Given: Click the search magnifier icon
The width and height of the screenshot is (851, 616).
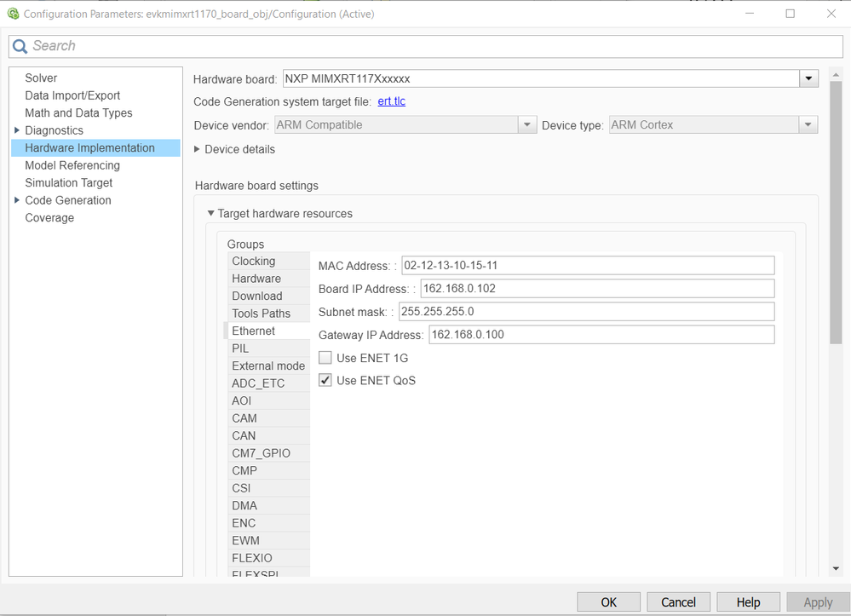Looking at the screenshot, I should tap(19, 45).
